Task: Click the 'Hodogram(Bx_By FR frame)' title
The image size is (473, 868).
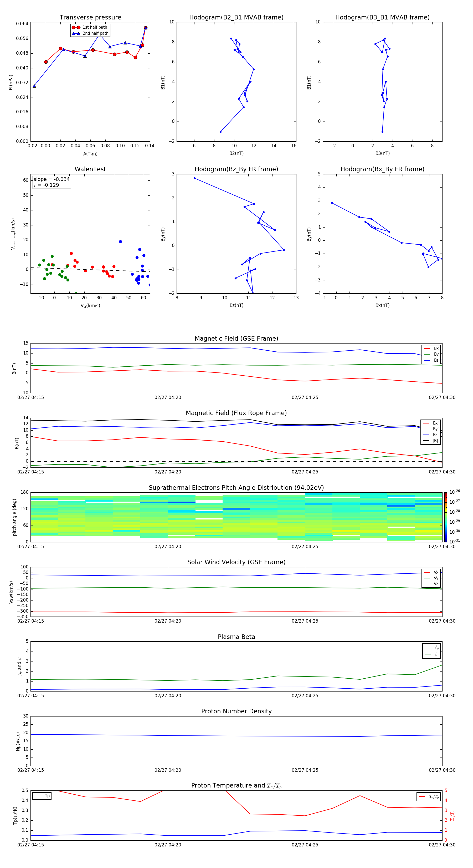Action: click(x=382, y=169)
